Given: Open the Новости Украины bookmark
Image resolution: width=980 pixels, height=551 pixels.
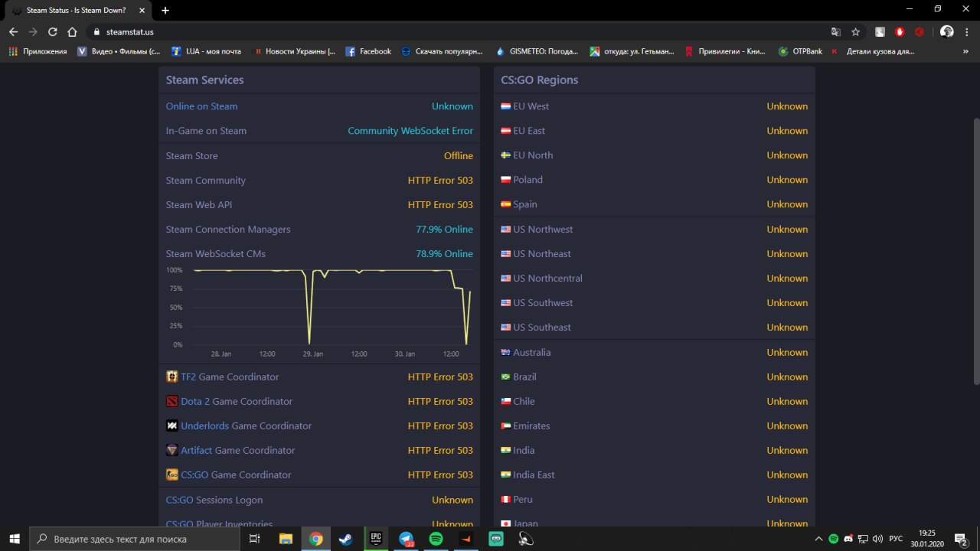Looking at the screenshot, I should tap(295, 51).
